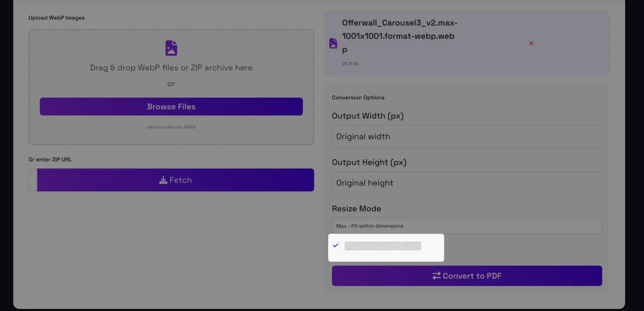Click the Drag & drop WebP files text
Image resolution: width=644 pixels, height=311 pixels.
coord(171,68)
